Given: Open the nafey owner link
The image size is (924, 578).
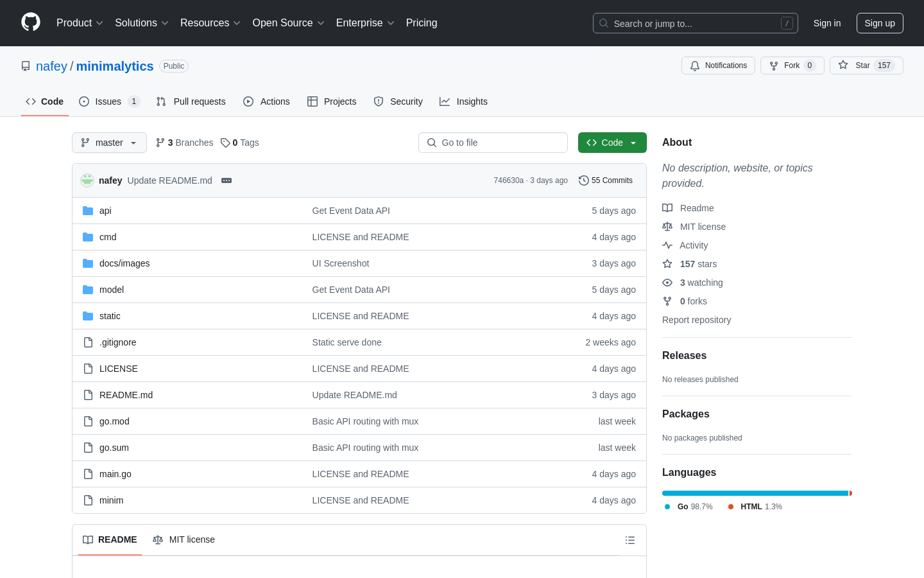Looking at the screenshot, I should tap(51, 66).
